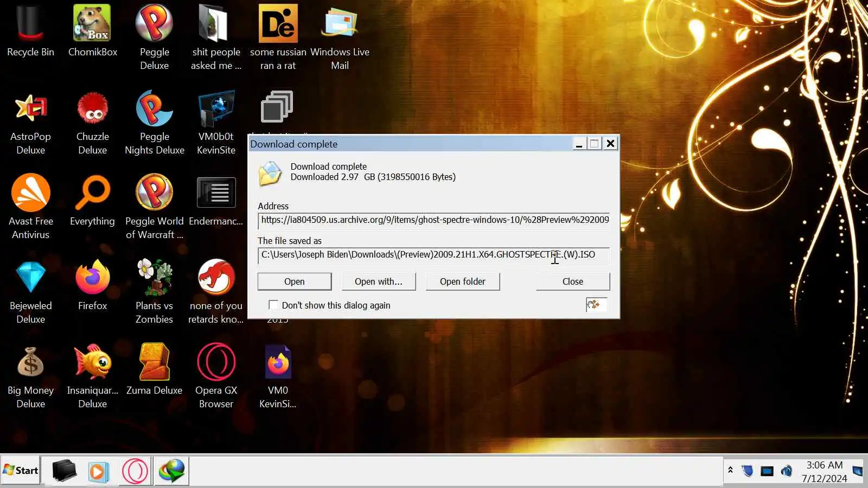Image resolution: width=868 pixels, height=488 pixels.
Task: Click the media player taskbar icon
Action: (x=98, y=471)
